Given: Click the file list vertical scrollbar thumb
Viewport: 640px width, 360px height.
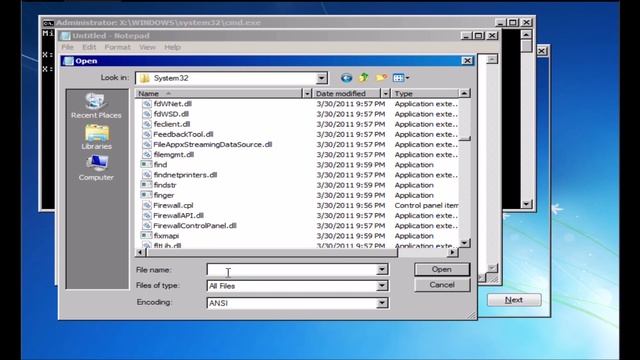Looking at the screenshot, I should point(464,138).
